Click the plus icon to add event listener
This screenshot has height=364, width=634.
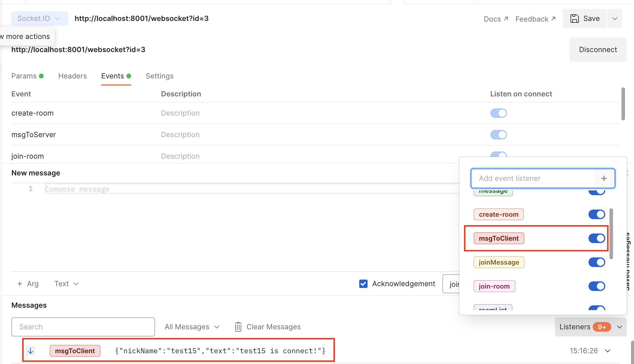604,178
